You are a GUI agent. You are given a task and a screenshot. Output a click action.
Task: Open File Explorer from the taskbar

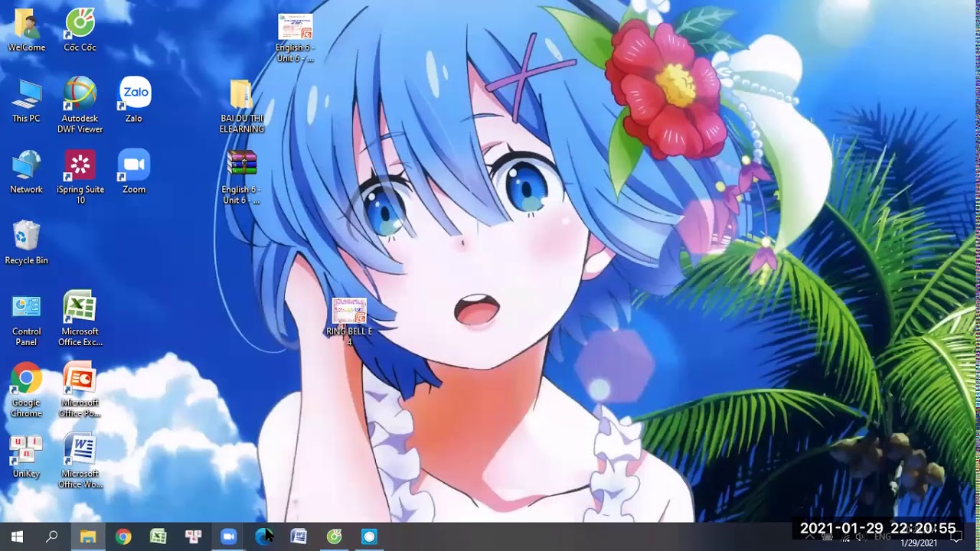tap(88, 536)
